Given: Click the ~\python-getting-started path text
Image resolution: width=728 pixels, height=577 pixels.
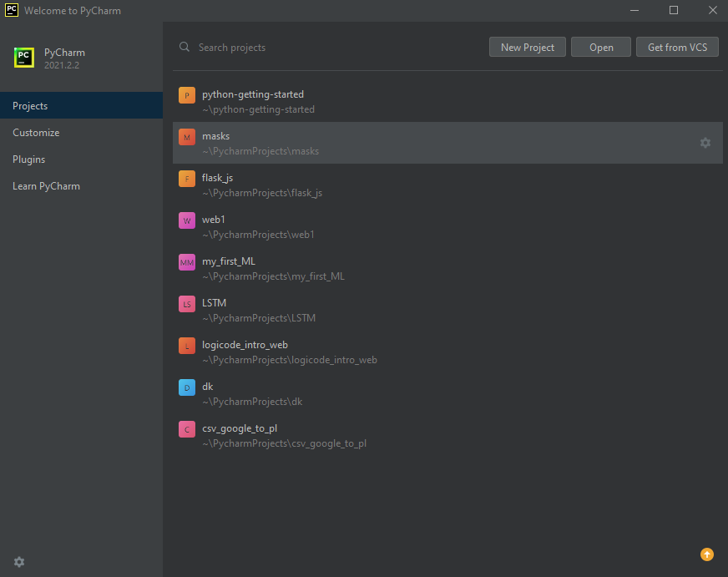Looking at the screenshot, I should click(x=258, y=109).
